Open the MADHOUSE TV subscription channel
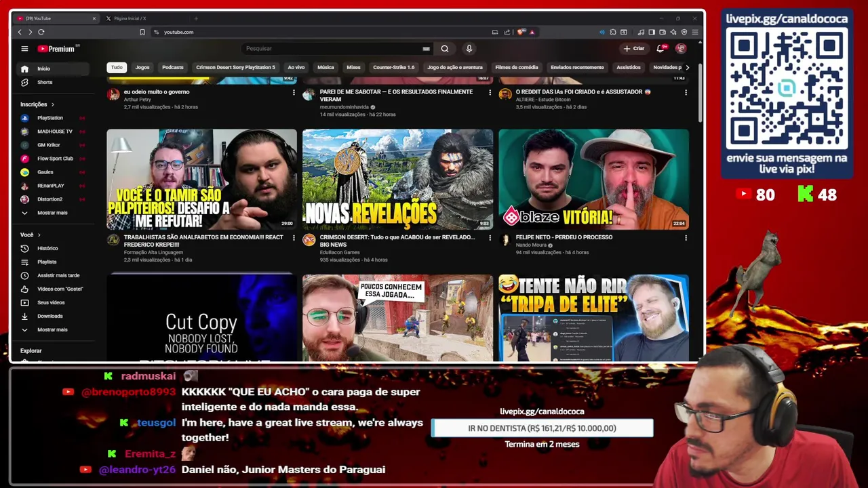The image size is (868, 488). click(54, 131)
